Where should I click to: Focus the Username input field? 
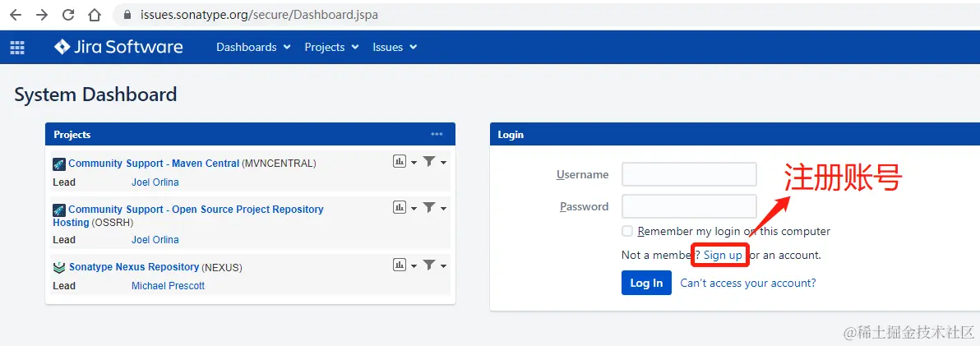coord(689,174)
